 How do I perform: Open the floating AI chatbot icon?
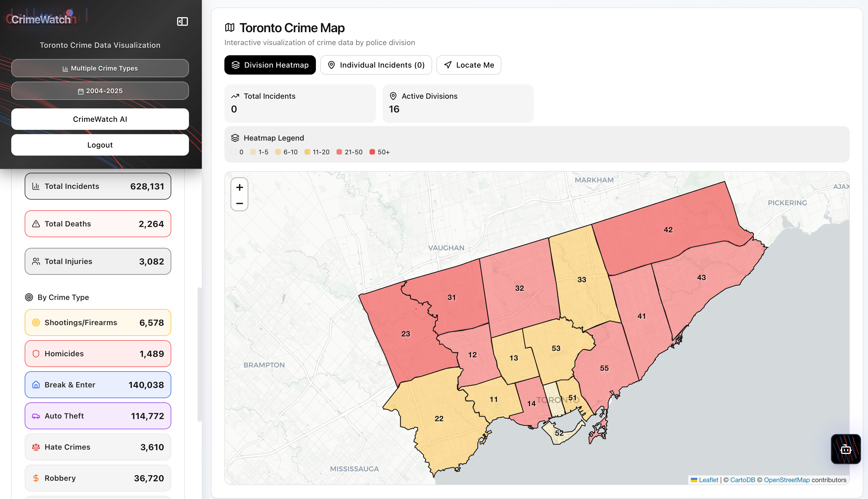(845, 449)
